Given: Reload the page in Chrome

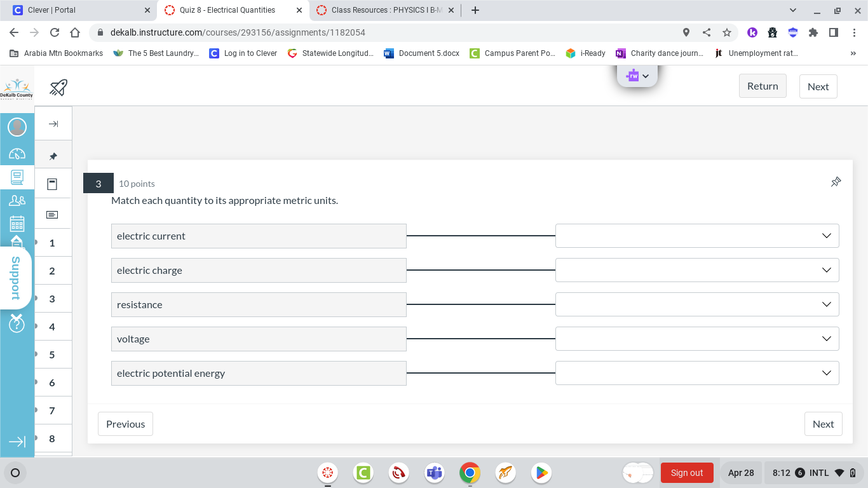Looking at the screenshot, I should click(55, 32).
